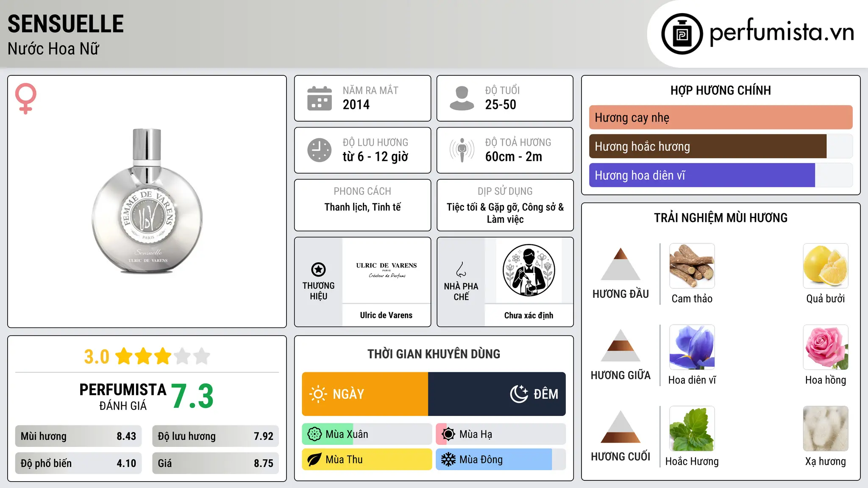Image resolution: width=868 pixels, height=488 pixels.
Task: Click the perfumista.vn site name text
Action: point(782,32)
